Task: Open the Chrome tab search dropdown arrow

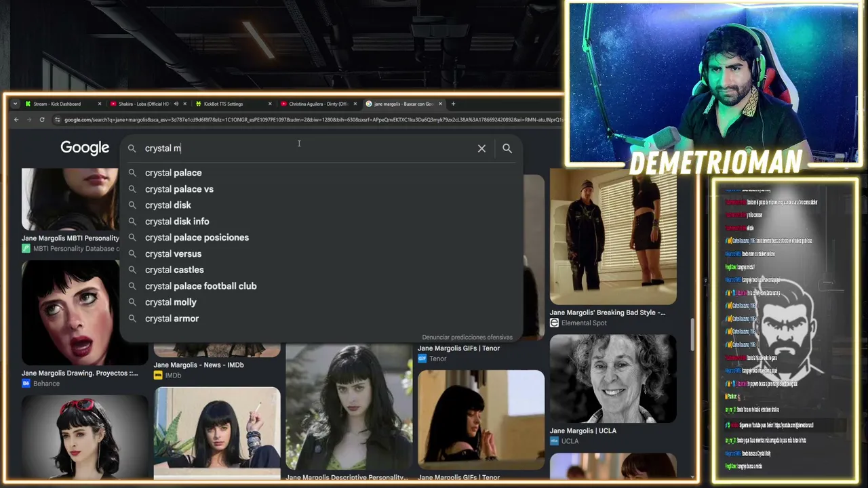Action: 15,104
